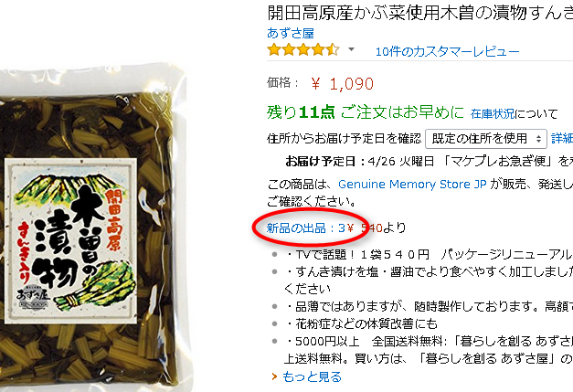Expand the rating breakdown dropdown arrow
Screen dimensions: 573x392
[351, 49]
